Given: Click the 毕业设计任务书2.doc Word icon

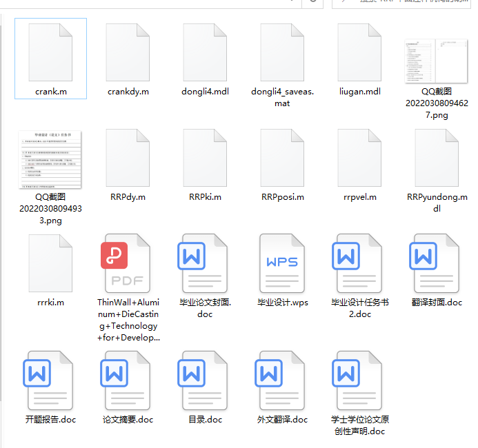Looking at the screenshot, I should [357, 263].
